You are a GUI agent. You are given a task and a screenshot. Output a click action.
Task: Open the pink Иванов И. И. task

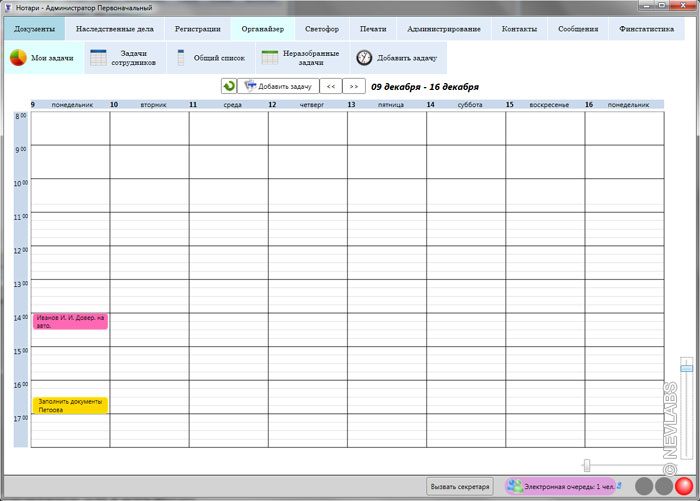(70, 321)
